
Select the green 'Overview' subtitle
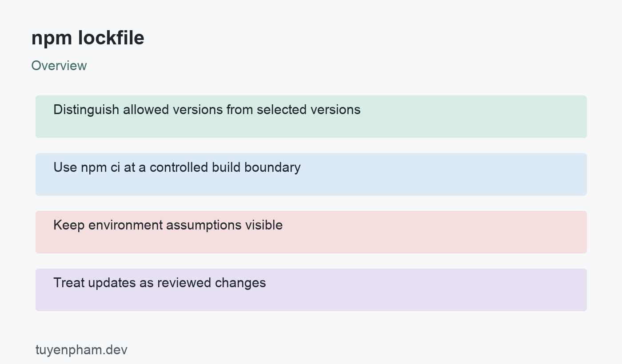(59, 66)
